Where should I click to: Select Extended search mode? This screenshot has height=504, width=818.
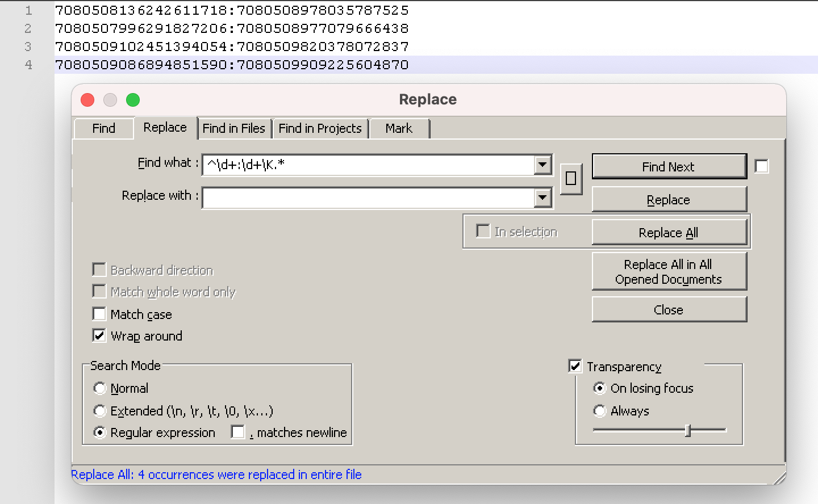tap(100, 410)
